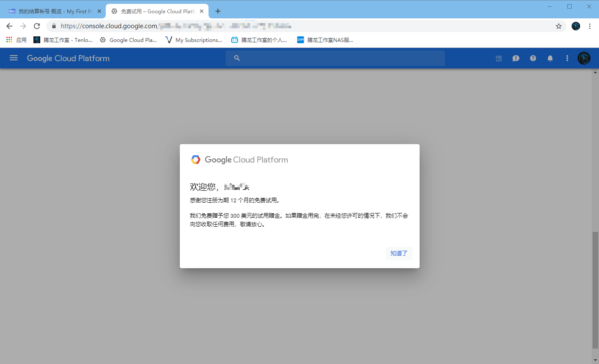Open the Google Cloud Platform navigation menu
Screen dimensions: 599x364
tap(14, 58)
